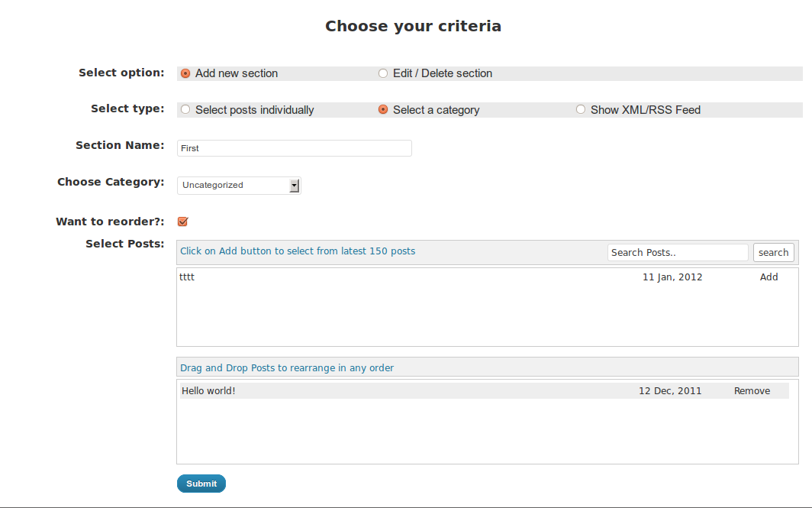The width and height of the screenshot is (812, 508).
Task: Click the 11 Jan, 2012 date
Action: (672, 277)
